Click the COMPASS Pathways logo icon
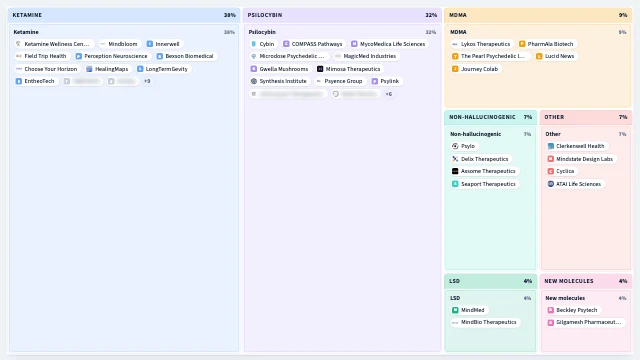 coord(286,44)
